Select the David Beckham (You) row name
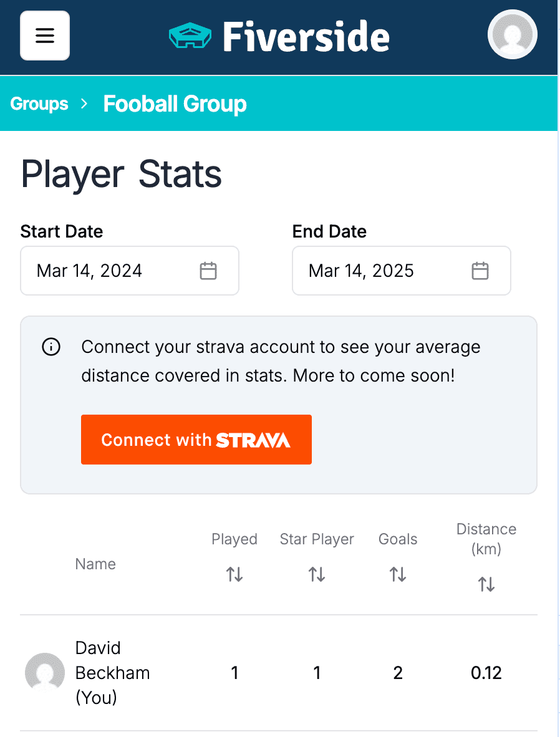This screenshot has height=737, width=560. [x=112, y=673]
